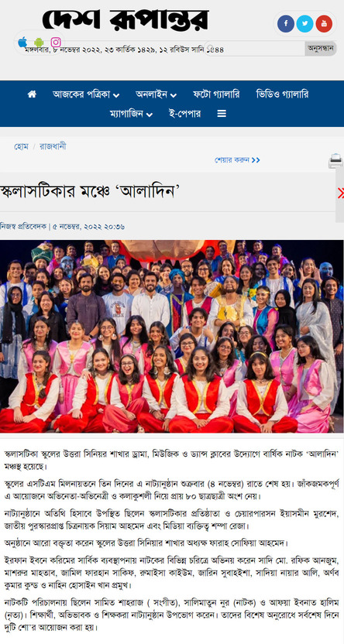The width and height of the screenshot is (344, 644).
Task: Open the ই-পেপার menu item
Action: coord(184,113)
